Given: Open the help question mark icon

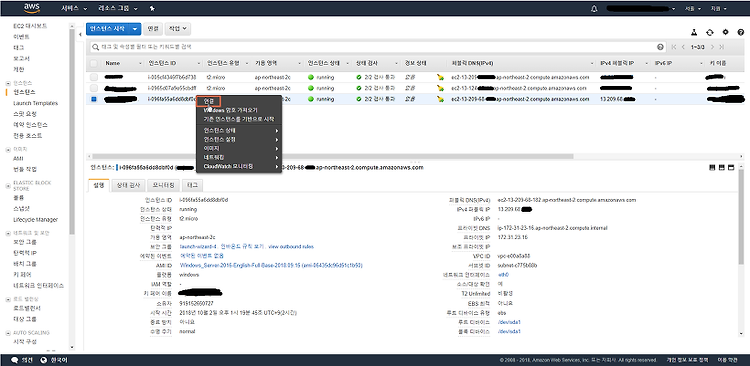Looking at the screenshot, I should (740, 32).
